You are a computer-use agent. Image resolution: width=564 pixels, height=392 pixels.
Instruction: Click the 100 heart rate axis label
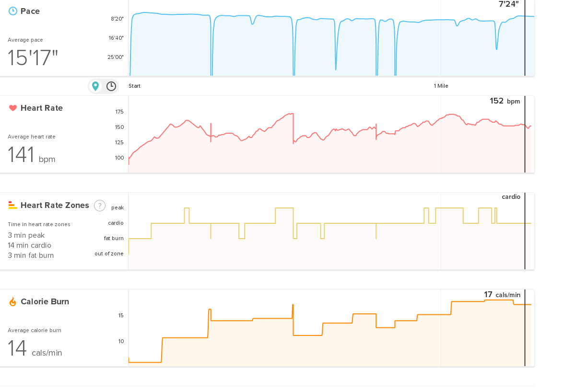[x=119, y=158]
